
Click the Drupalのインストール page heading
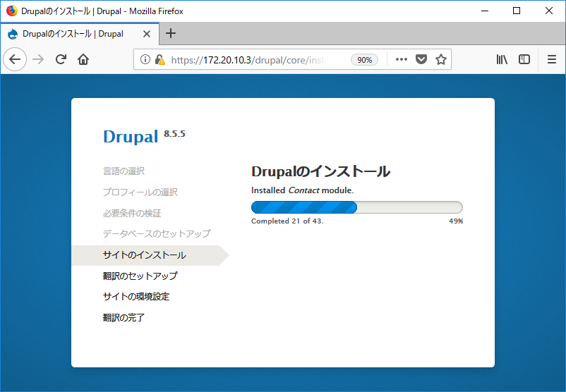320,171
